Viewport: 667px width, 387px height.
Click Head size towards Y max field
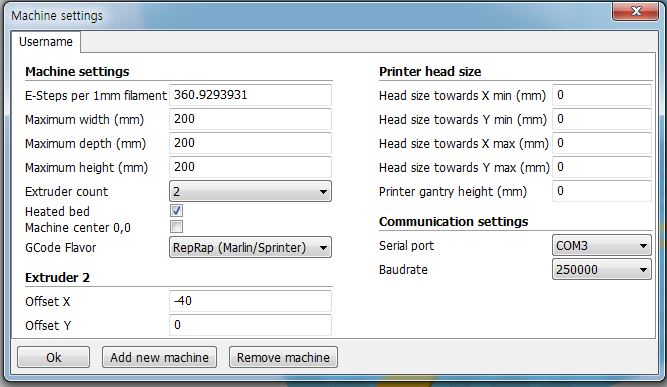pyautogui.click(x=601, y=167)
